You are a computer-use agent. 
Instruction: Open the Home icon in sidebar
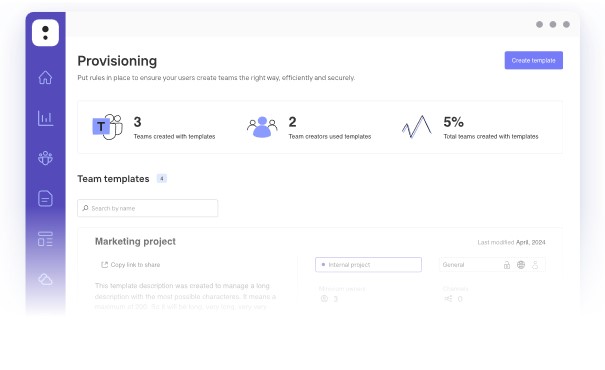click(x=45, y=78)
